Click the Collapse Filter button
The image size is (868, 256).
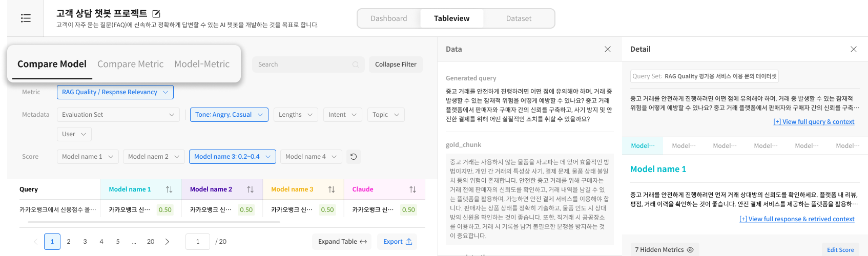(x=396, y=65)
